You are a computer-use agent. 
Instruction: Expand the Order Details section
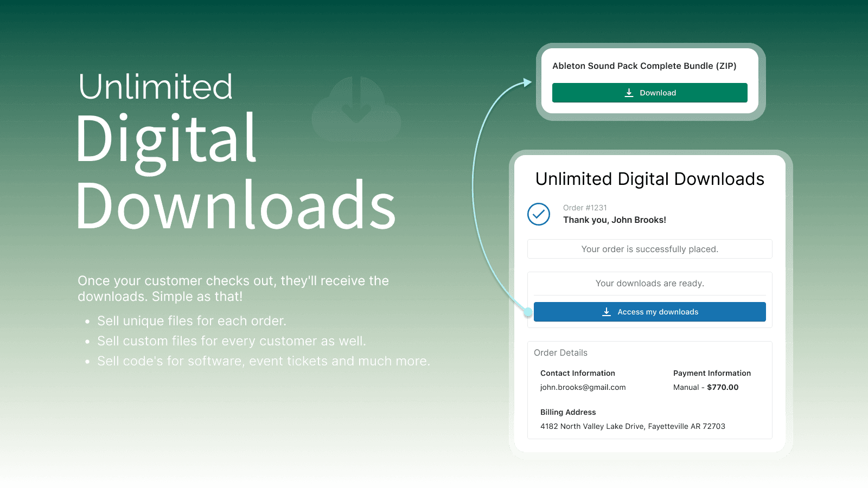(x=560, y=352)
